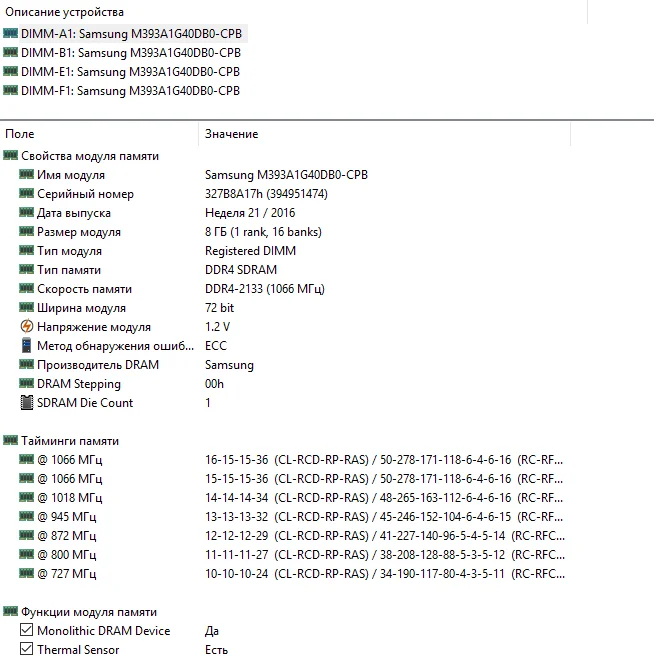
Task: Toggle the 'Thermal Sensor' checkbox
Action: 27,649
